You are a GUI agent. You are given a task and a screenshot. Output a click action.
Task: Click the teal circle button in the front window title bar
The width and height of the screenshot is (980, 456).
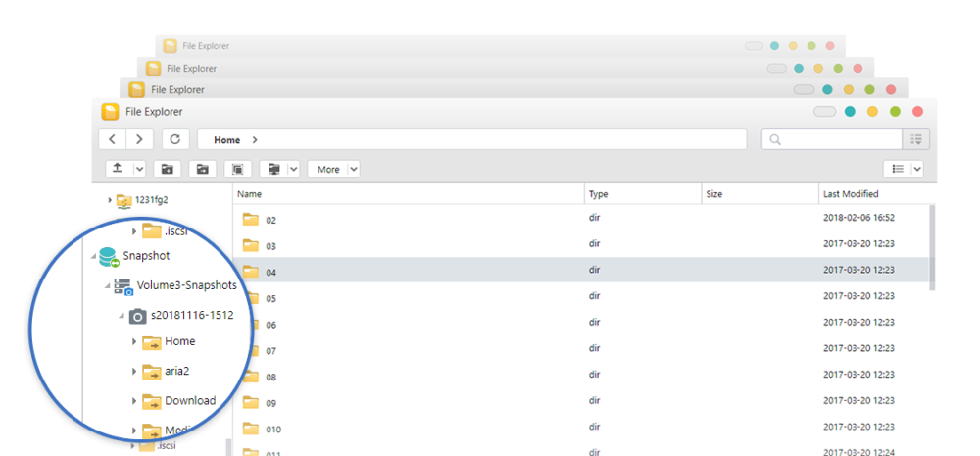tap(850, 112)
